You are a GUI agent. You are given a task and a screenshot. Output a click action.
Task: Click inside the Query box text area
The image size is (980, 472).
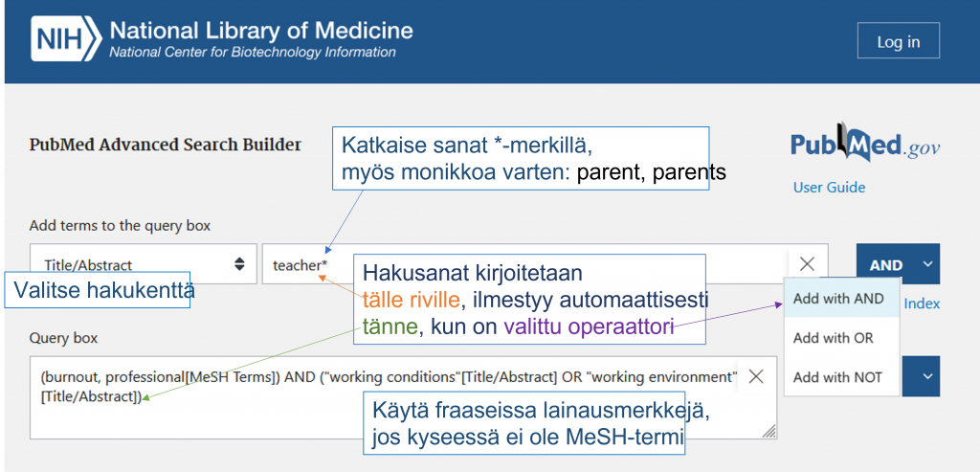(403, 397)
